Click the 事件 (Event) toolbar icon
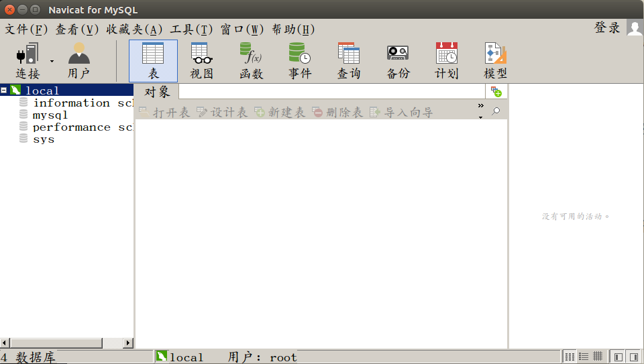This screenshot has height=364, width=644. click(x=300, y=60)
